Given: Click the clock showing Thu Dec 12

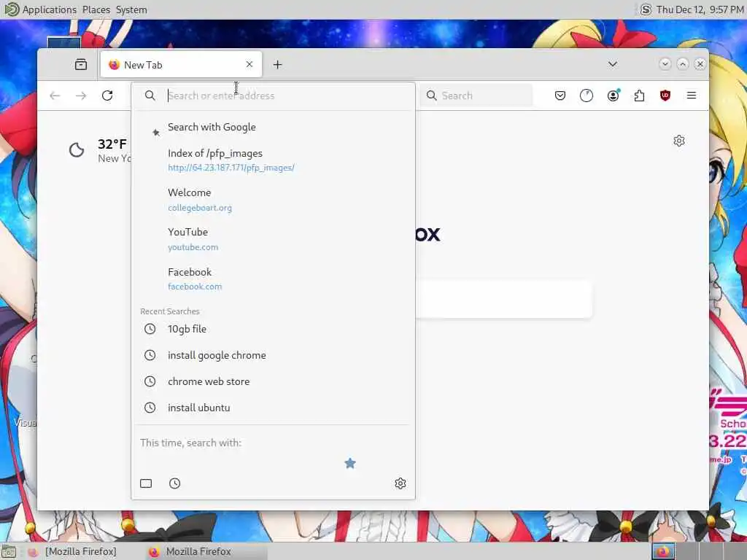Looking at the screenshot, I should point(700,9).
